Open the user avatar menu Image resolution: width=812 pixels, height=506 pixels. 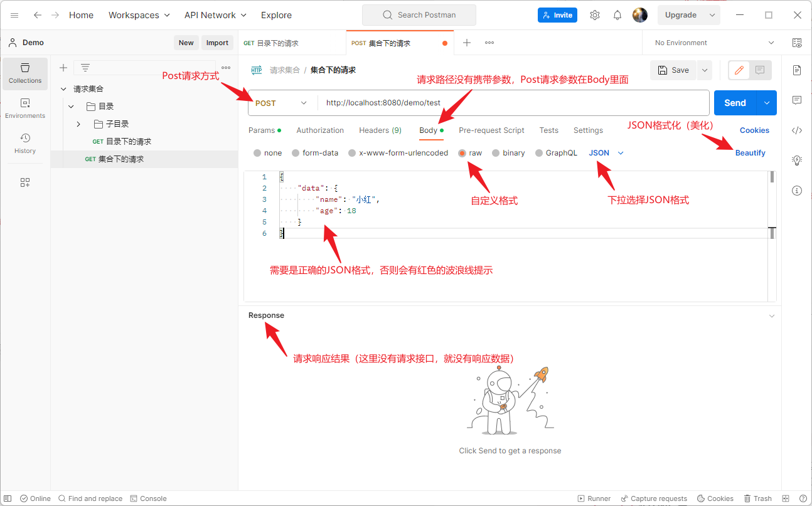(x=640, y=15)
